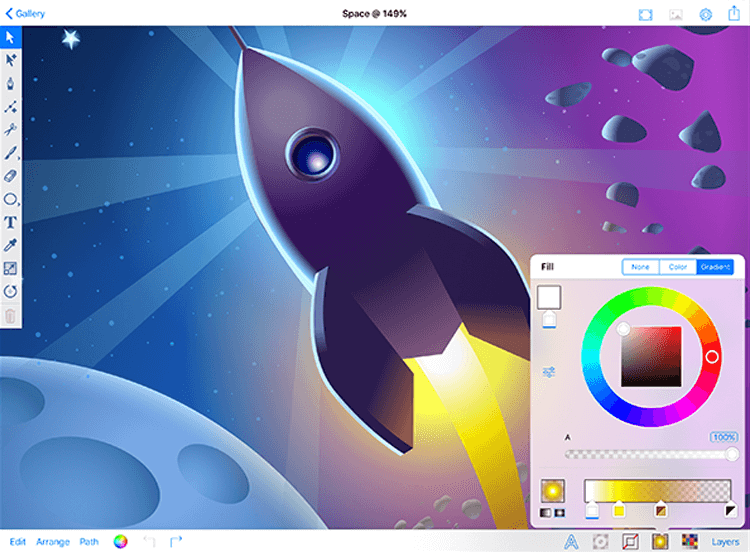750x553 pixels.
Task: Pick the Add Anchor Point tool
Action: pyautogui.click(x=11, y=107)
